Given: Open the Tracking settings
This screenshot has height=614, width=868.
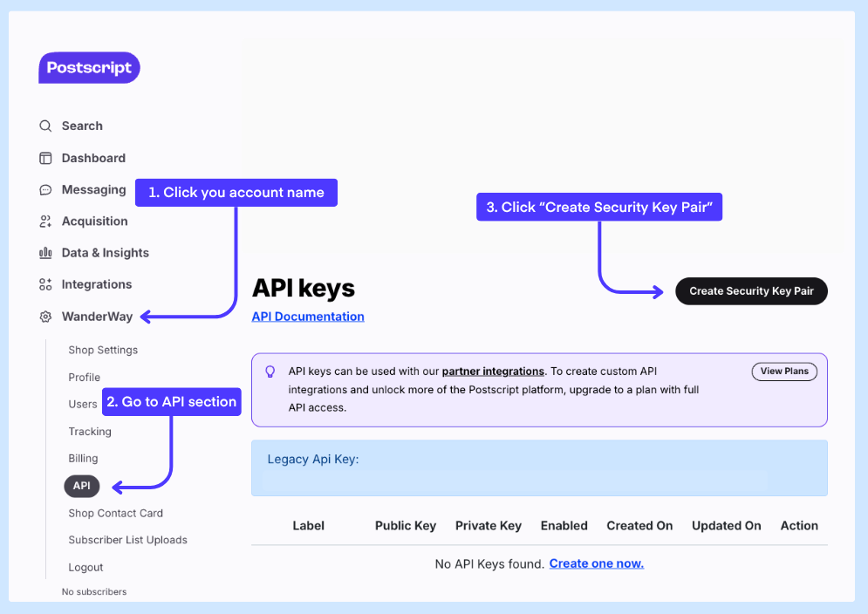Looking at the screenshot, I should (90, 432).
